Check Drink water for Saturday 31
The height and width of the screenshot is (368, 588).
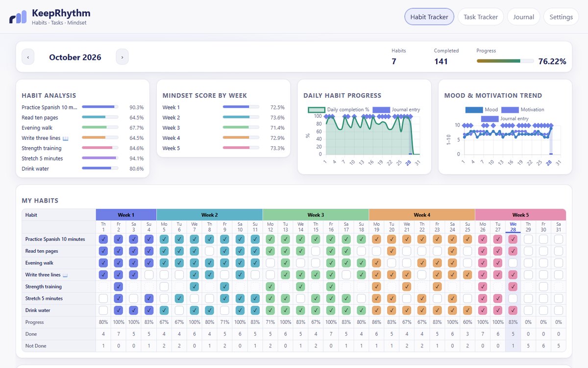pyautogui.click(x=558, y=310)
